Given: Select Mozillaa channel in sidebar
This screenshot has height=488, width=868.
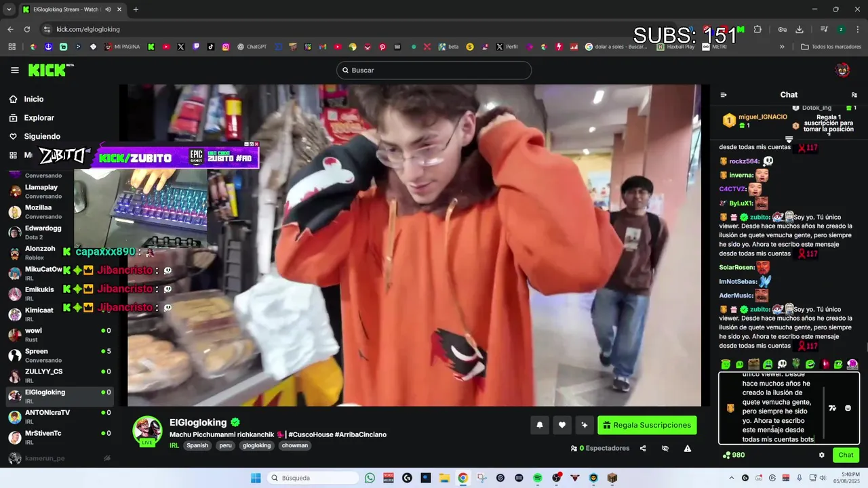Looking at the screenshot, I should 59,211.
